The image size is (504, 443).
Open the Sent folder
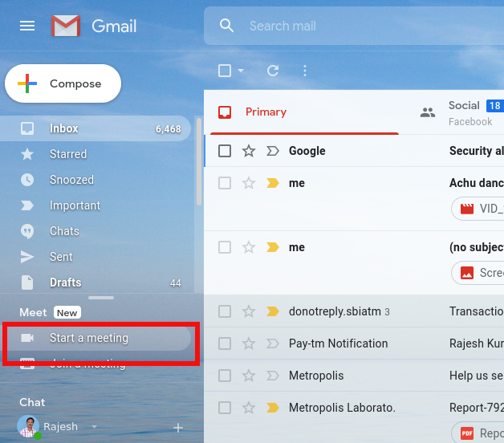click(x=96, y=257)
